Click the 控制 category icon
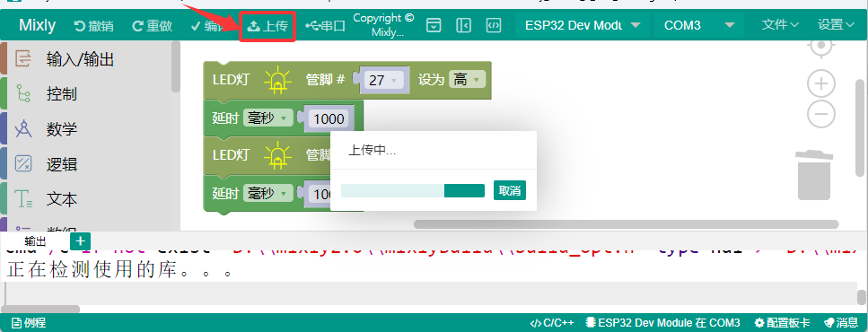 [23, 94]
